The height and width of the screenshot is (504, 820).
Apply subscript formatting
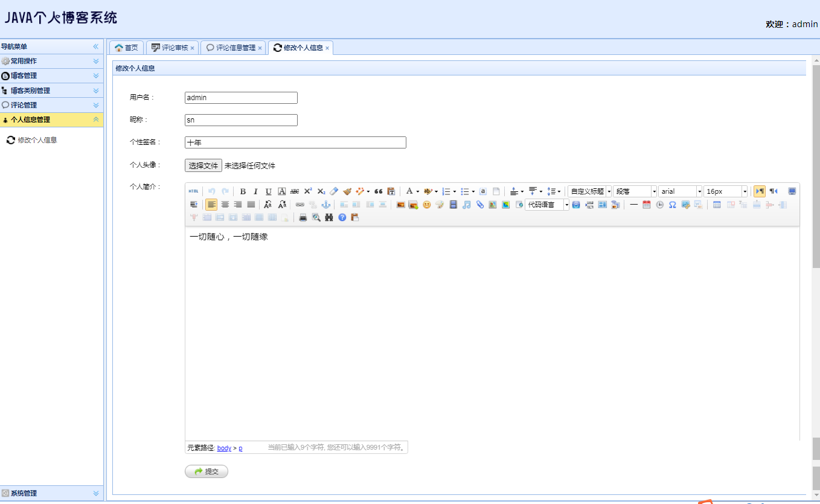click(x=321, y=191)
